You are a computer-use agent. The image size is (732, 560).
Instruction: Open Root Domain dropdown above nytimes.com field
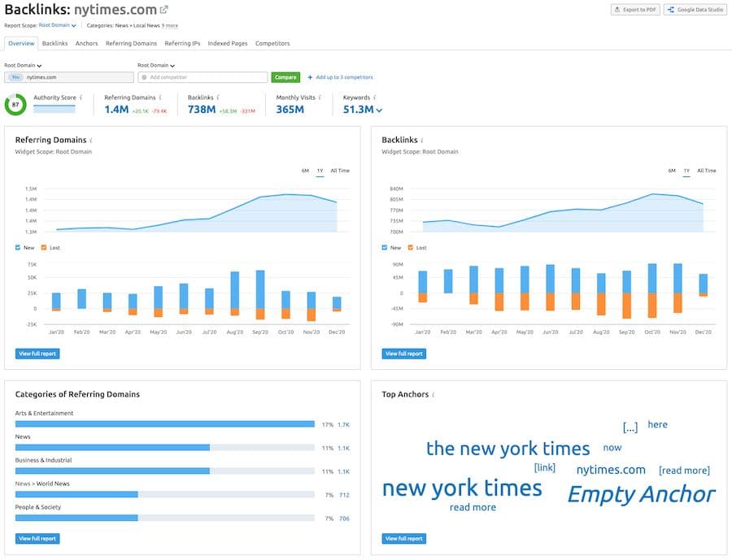[23, 65]
